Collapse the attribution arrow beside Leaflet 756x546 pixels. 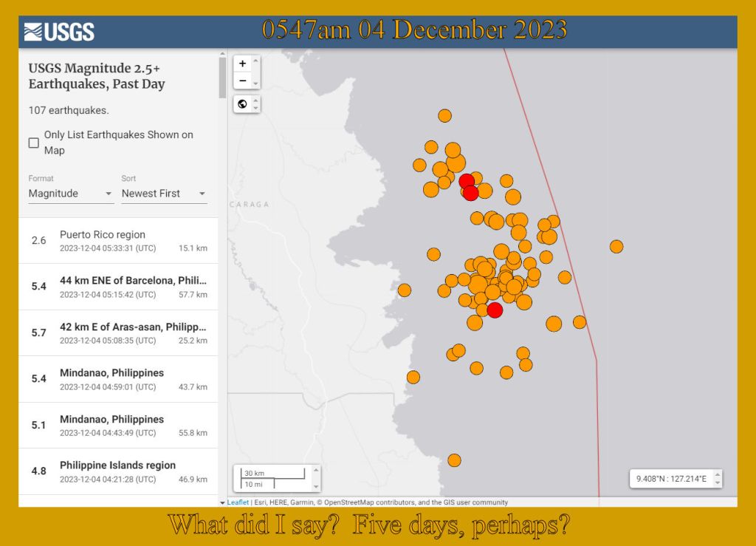223,502
